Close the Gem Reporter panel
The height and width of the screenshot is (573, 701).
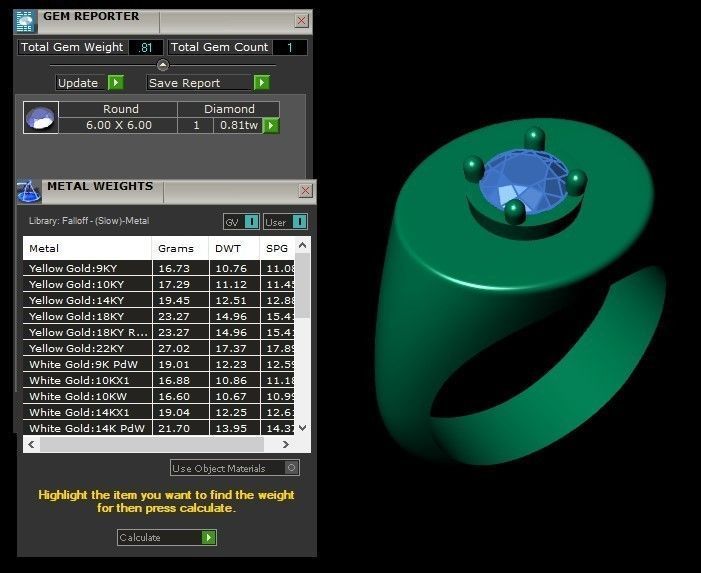pyautogui.click(x=302, y=21)
